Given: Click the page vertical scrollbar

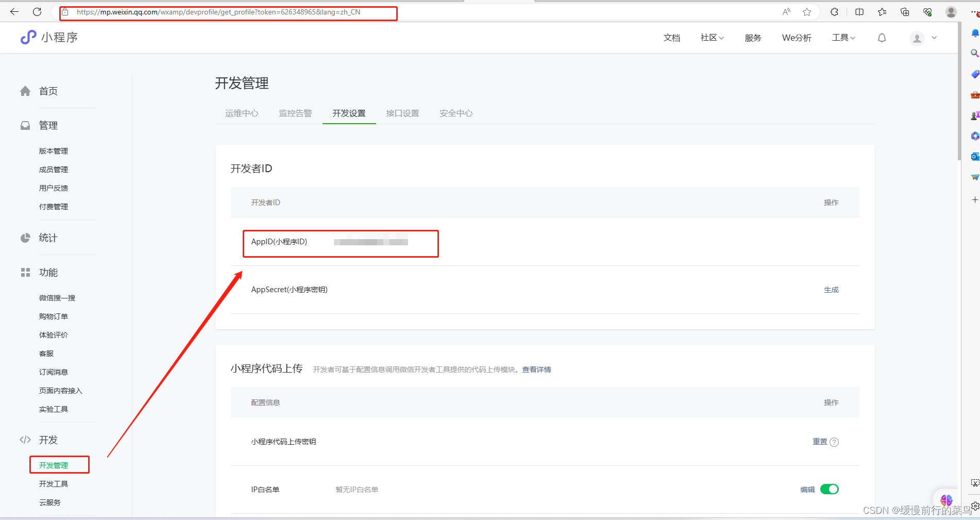Looking at the screenshot, I should [959, 92].
